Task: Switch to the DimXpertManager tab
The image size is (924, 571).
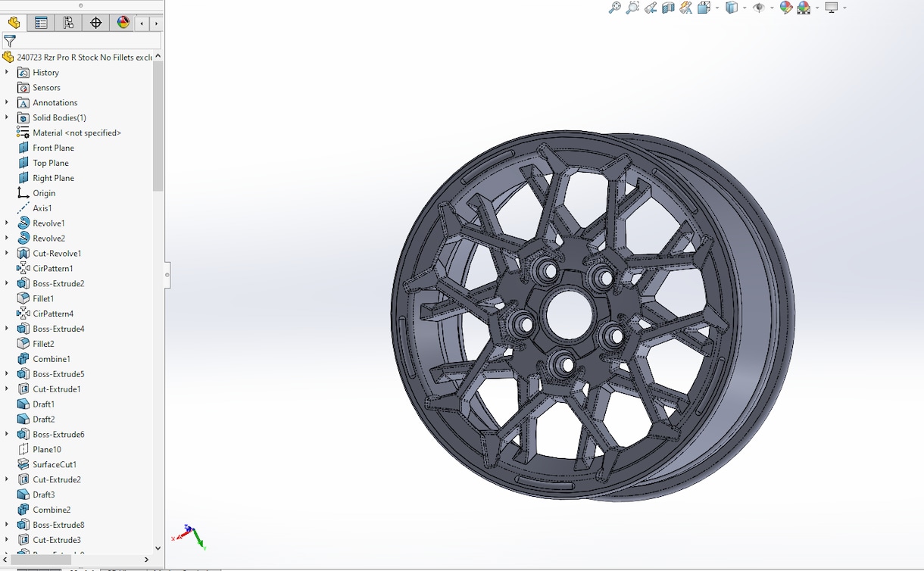Action: tap(95, 23)
